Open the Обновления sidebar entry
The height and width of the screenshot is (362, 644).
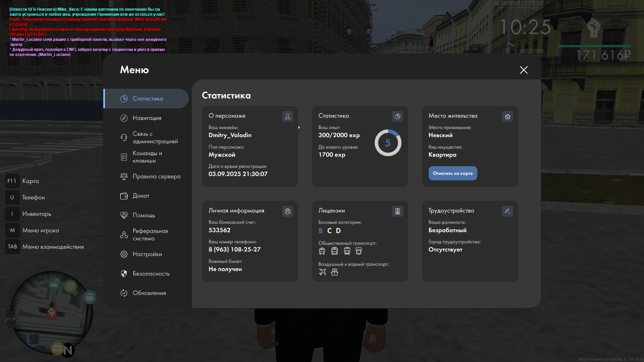click(149, 293)
